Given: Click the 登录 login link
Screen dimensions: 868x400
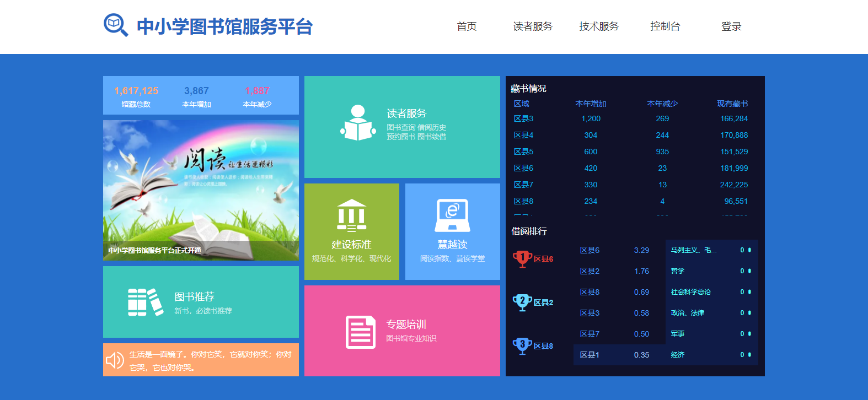Looking at the screenshot, I should pyautogui.click(x=731, y=26).
